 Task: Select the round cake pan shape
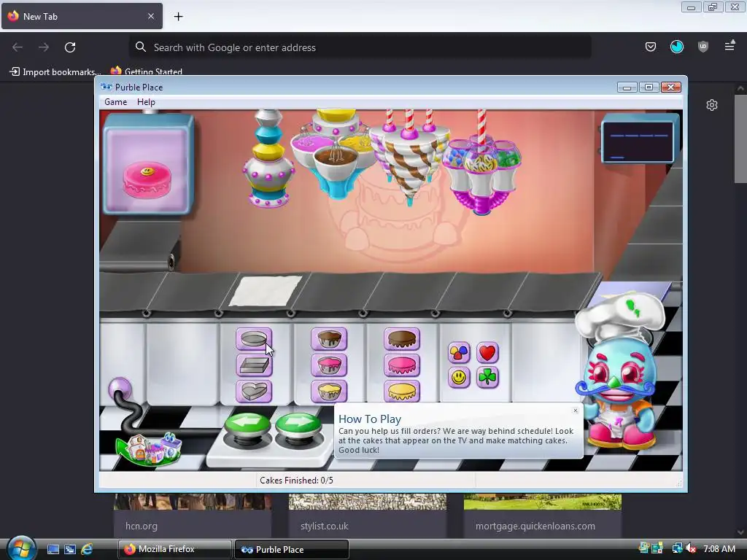(254, 339)
